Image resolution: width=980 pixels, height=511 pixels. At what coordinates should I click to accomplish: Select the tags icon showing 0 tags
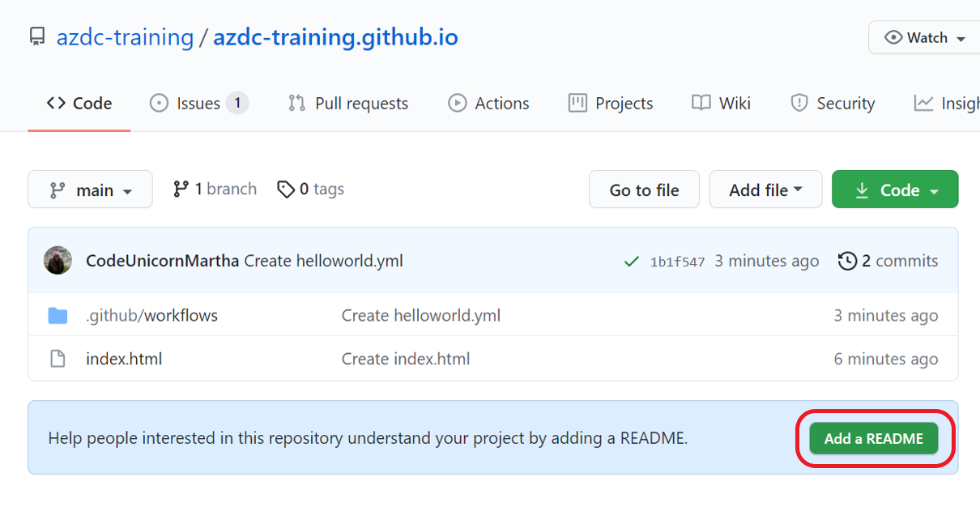tap(286, 188)
